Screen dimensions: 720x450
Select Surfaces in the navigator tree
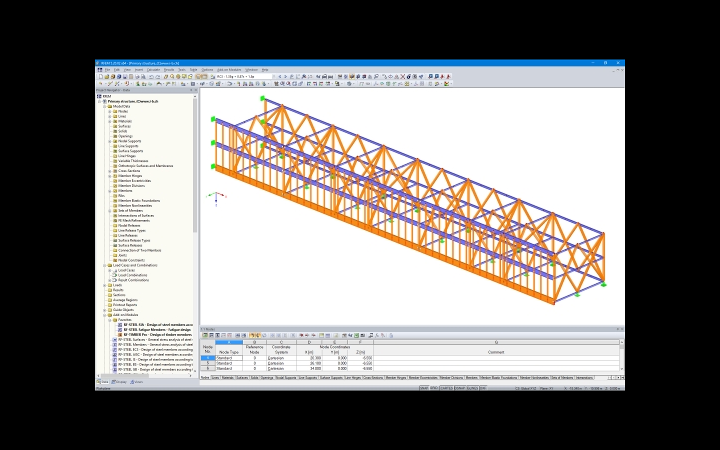(x=124, y=126)
